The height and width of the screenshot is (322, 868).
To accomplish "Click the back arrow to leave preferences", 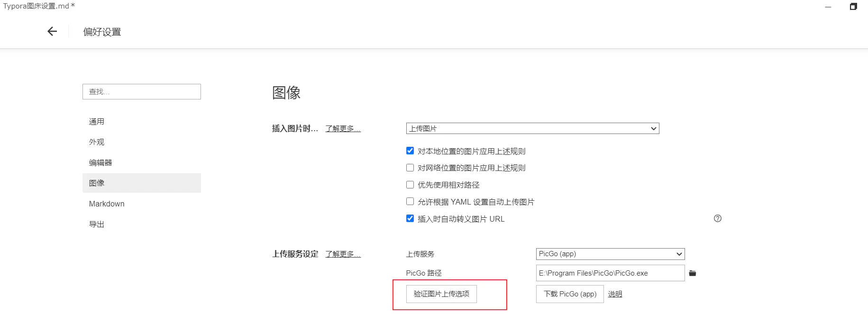I will click(52, 32).
